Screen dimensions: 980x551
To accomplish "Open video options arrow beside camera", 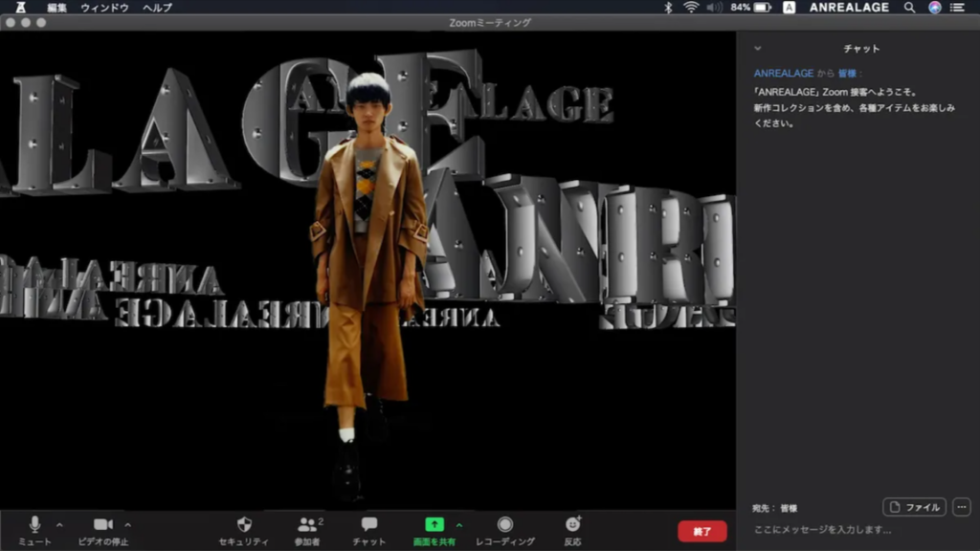I will [127, 525].
